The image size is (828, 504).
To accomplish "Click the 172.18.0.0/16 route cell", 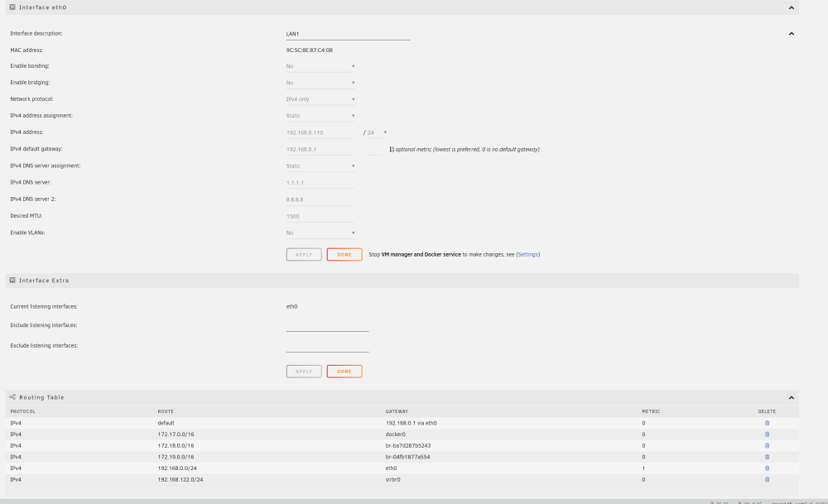I will click(x=176, y=445).
